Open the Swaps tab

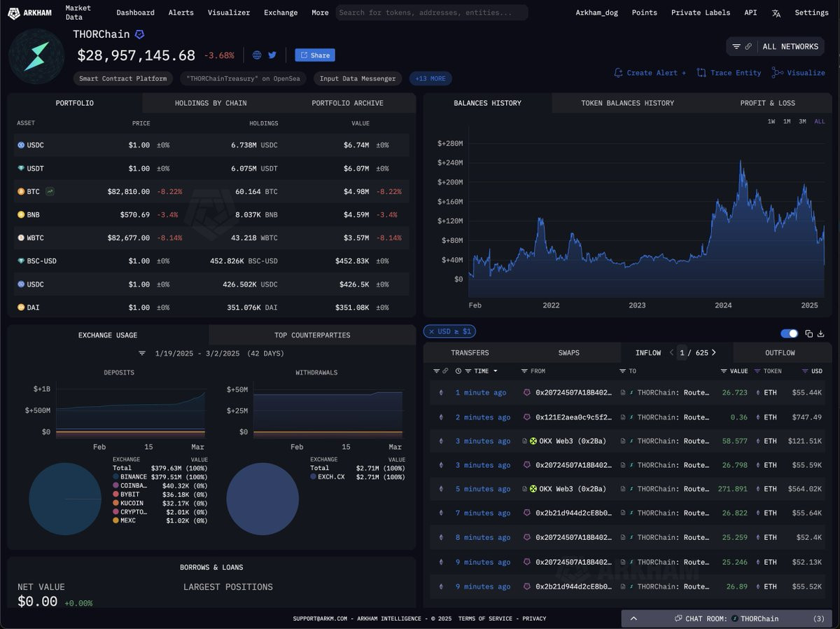pos(569,352)
